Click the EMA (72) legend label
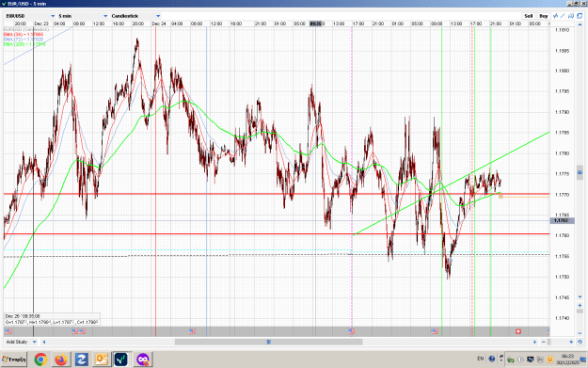This screenshot has height=368, width=588. [x=24, y=39]
